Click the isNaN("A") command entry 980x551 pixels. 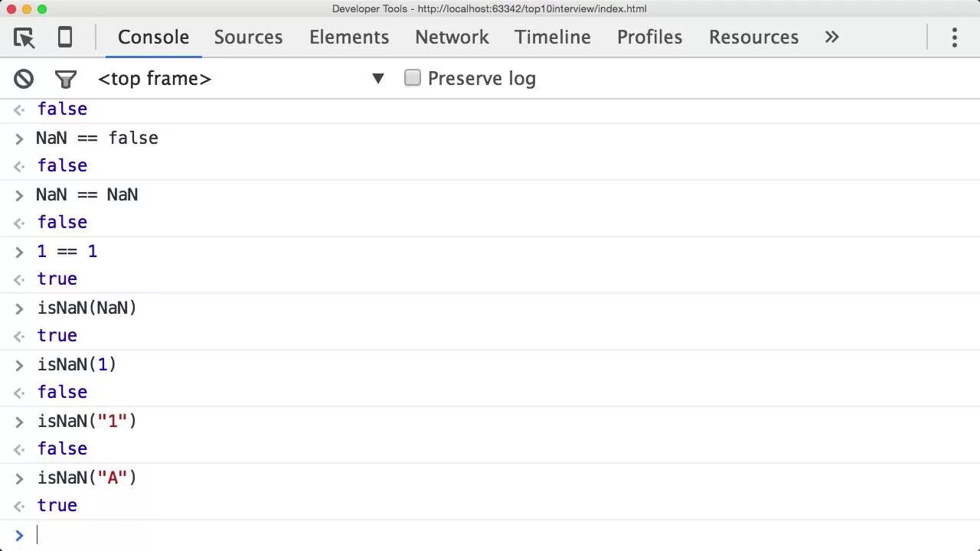tap(87, 478)
